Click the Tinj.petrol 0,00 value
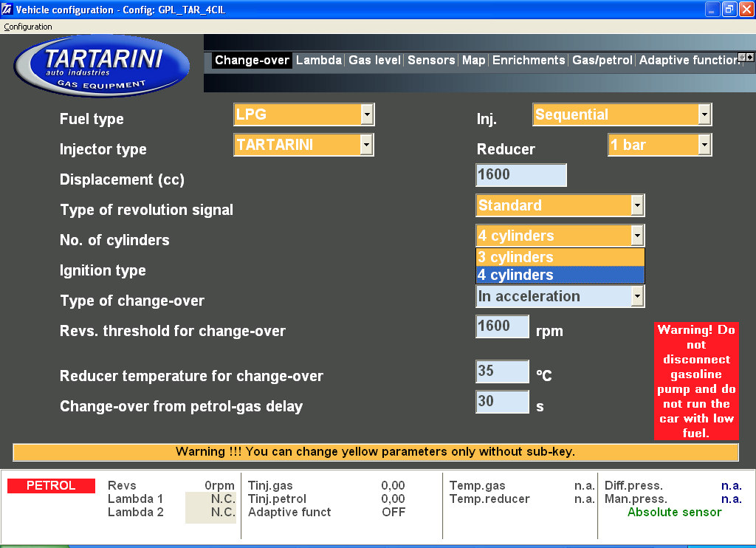 tap(393, 499)
